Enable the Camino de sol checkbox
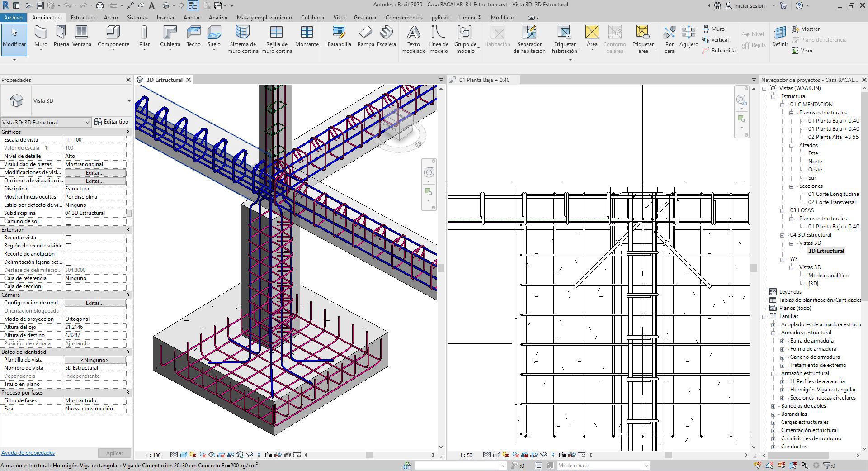Viewport: 868px width, 471px height. click(69, 222)
